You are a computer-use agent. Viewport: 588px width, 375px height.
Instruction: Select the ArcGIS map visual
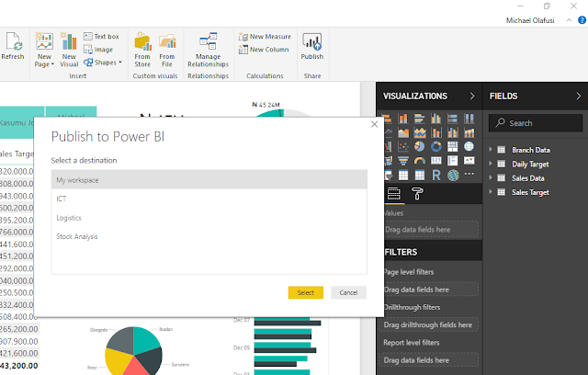[x=453, y=175]
